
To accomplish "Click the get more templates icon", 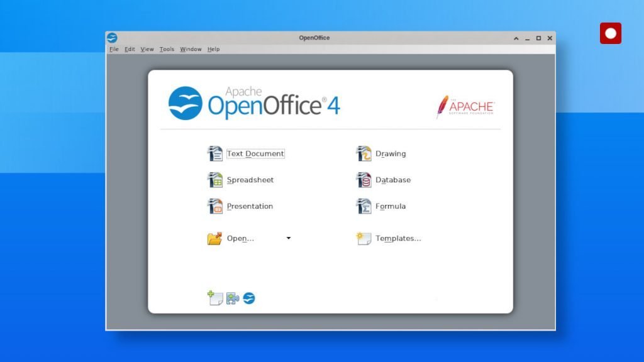I will (x=215, y=298).
